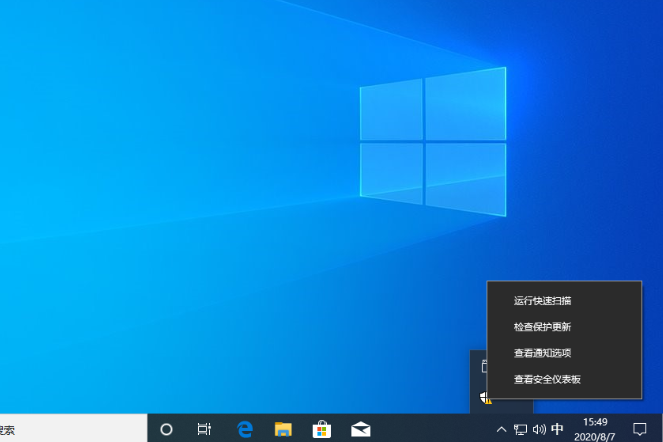The width and height of the screenshot is (663, 442).
Task: Open 查看安全仪表板 from the menu
Action: (x=547, y=379)
